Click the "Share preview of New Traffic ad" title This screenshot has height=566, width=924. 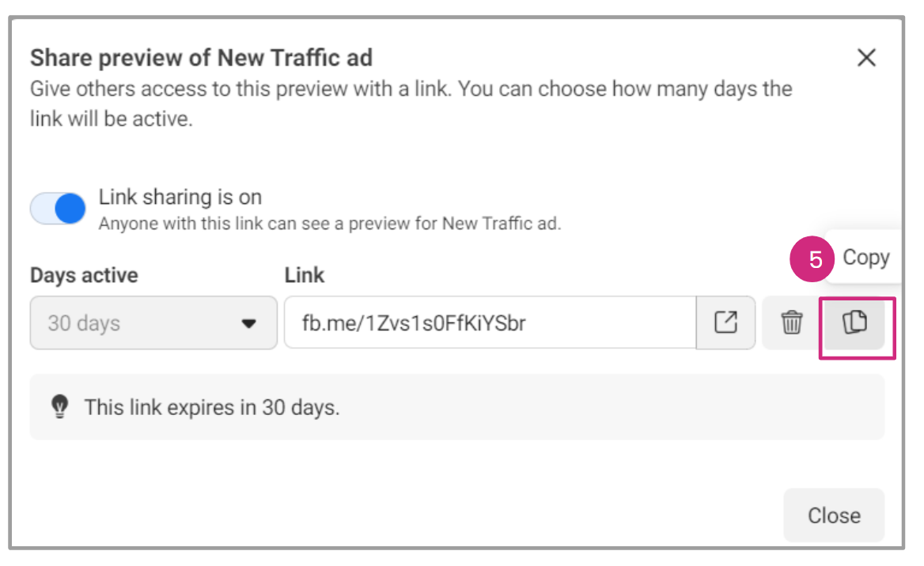click(201, 58)
